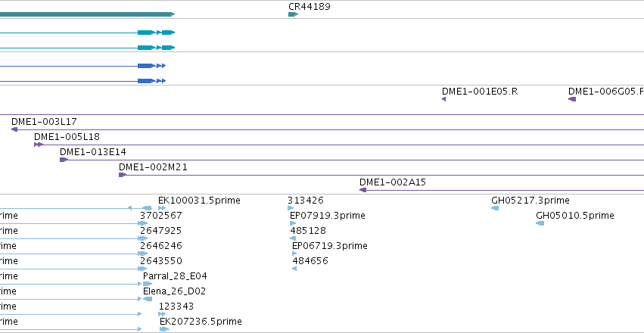Click the DME1-001E05.R purple arrow glyph
The image size is (644, 333).
(x=444, y=99)
